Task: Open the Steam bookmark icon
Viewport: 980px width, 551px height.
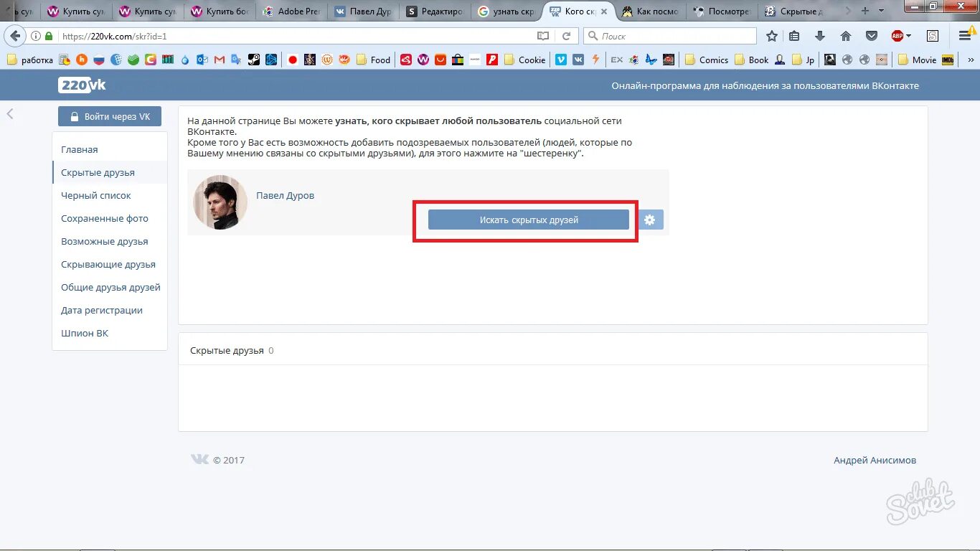Action: click(x=255, y=60)
